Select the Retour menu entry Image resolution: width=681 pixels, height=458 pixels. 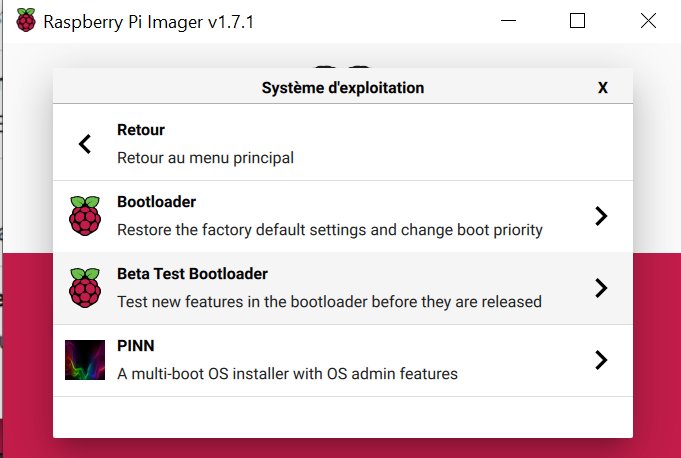pyautogui.click(x=343, y=142)
